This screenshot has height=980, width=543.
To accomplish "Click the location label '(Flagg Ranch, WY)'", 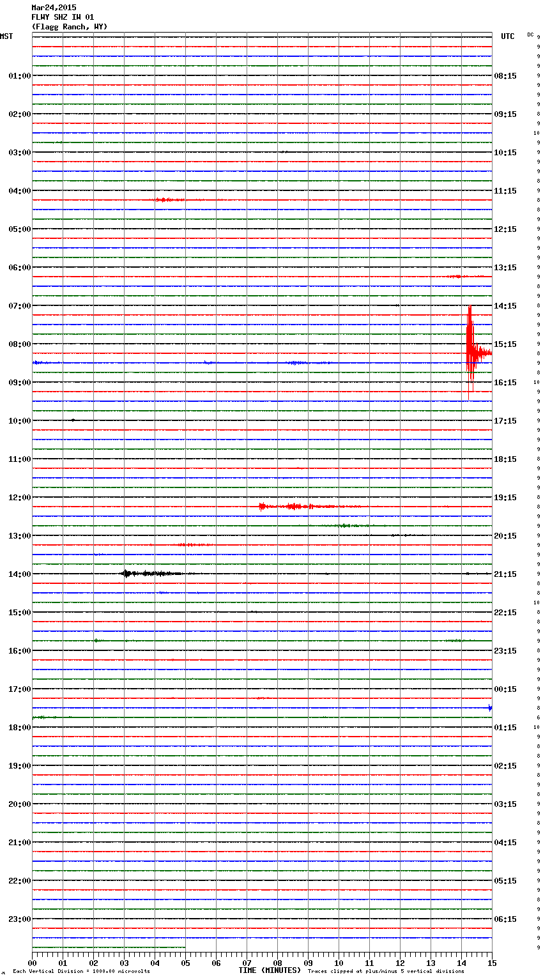I will pyautogui.click(x=70, y=27).
